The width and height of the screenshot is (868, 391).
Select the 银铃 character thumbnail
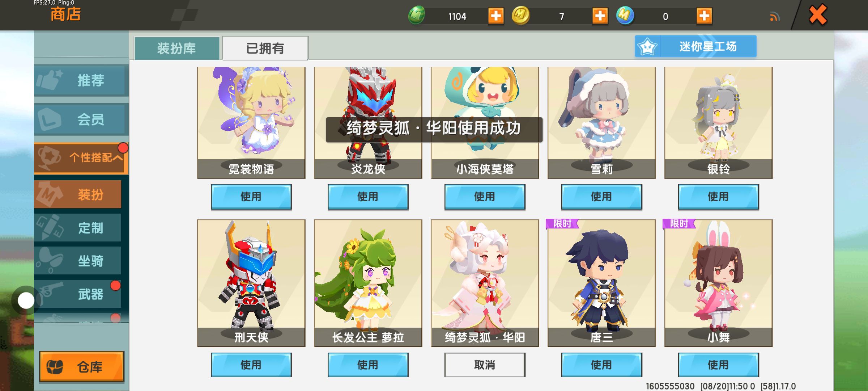(x=718, y=122)
